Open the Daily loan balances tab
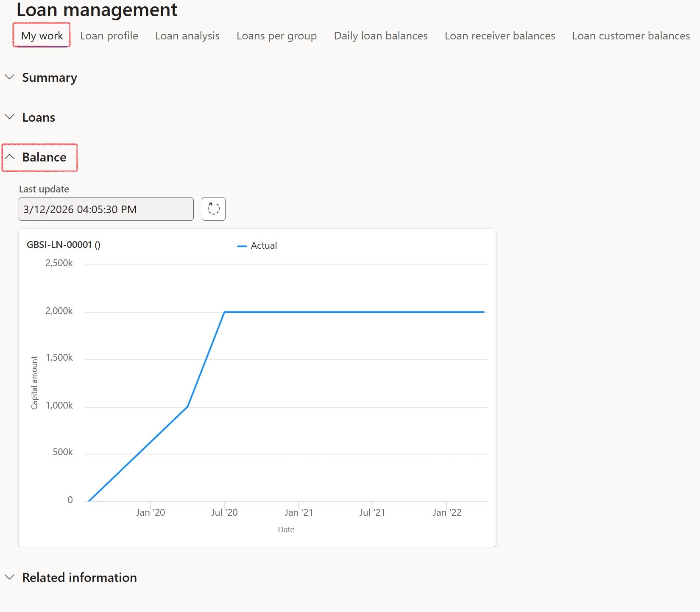 (380, 36)
